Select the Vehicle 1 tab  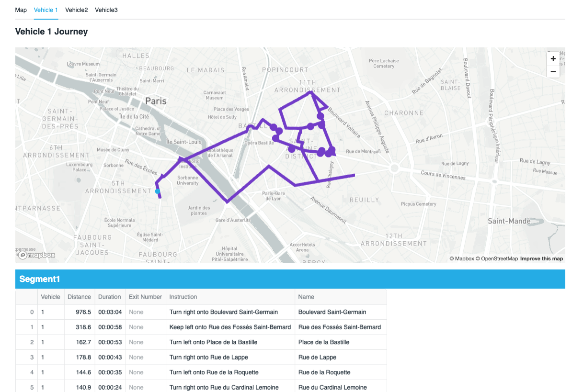coord(46,10)
